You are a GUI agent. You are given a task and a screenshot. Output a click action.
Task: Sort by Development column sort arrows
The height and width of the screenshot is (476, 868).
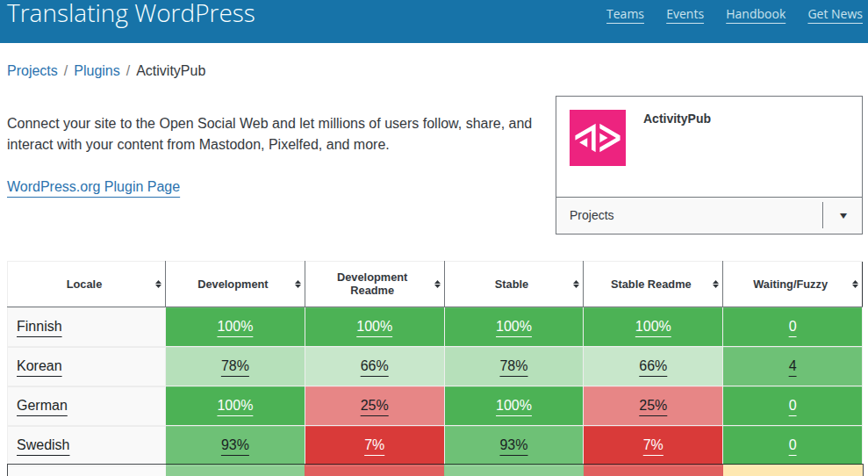pyautogui.click(x=298, y=285)
